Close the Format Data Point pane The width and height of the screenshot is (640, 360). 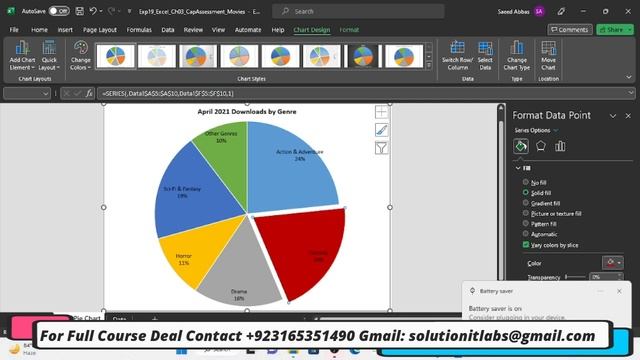point(628,116)
